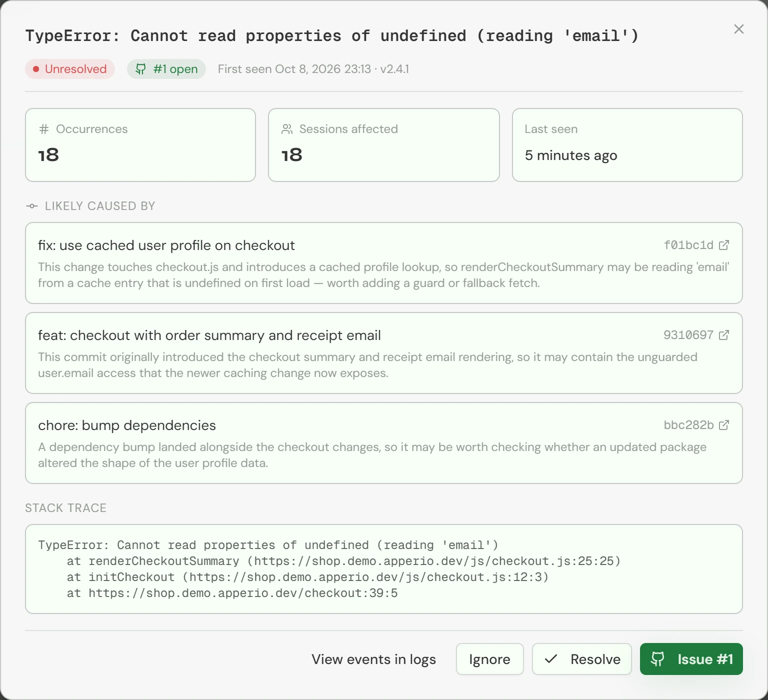Click the renderCheckoutSummary stack trace line

click(344, 561)
